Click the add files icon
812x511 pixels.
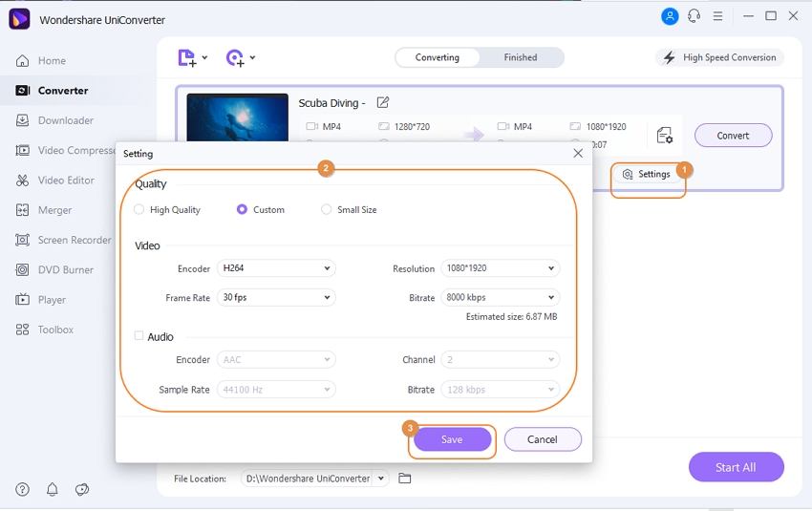click(187, 58)
